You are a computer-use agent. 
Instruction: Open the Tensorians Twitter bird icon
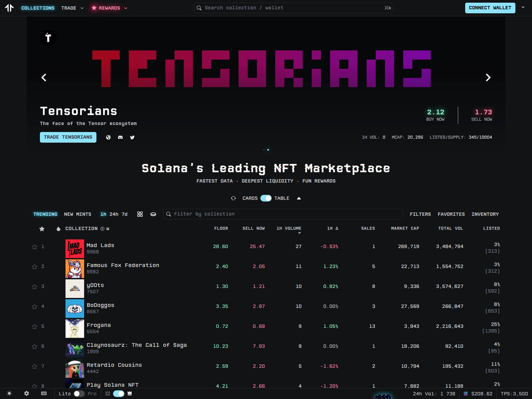tap(132, 137)
